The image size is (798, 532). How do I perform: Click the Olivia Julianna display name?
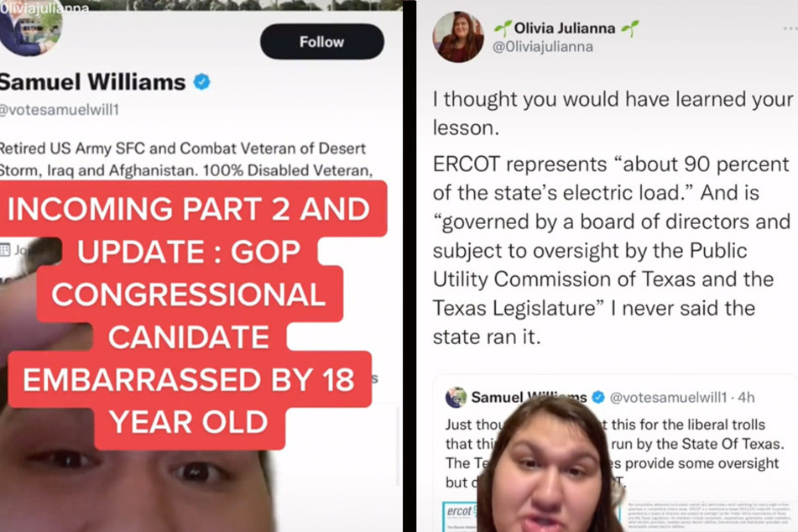pos(565,28)
